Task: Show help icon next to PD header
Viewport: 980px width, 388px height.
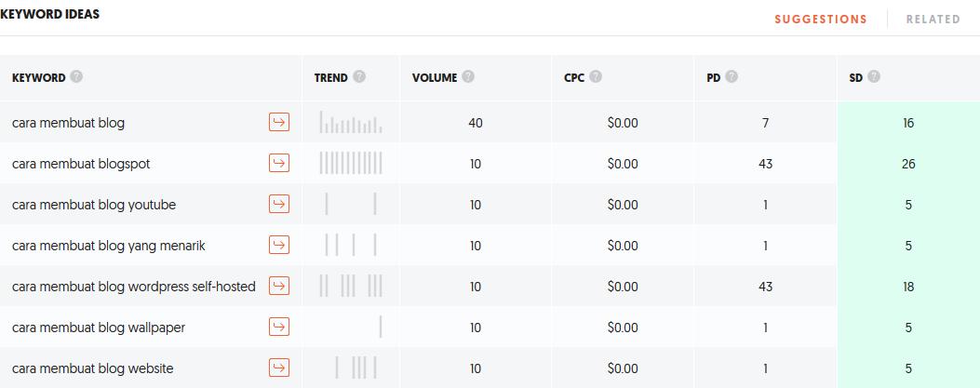Action: pyautogui.click(x=732, y=77)
